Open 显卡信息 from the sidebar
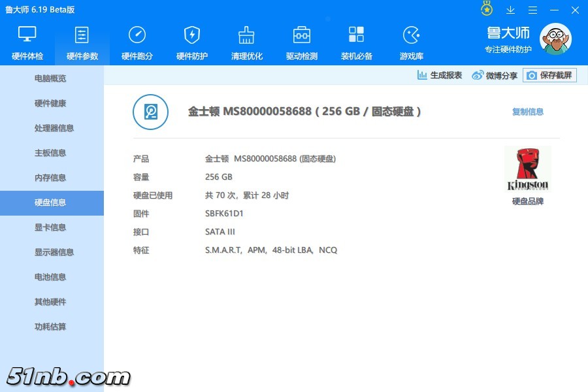This screenshot has width=588, height=392. point(51,227)
